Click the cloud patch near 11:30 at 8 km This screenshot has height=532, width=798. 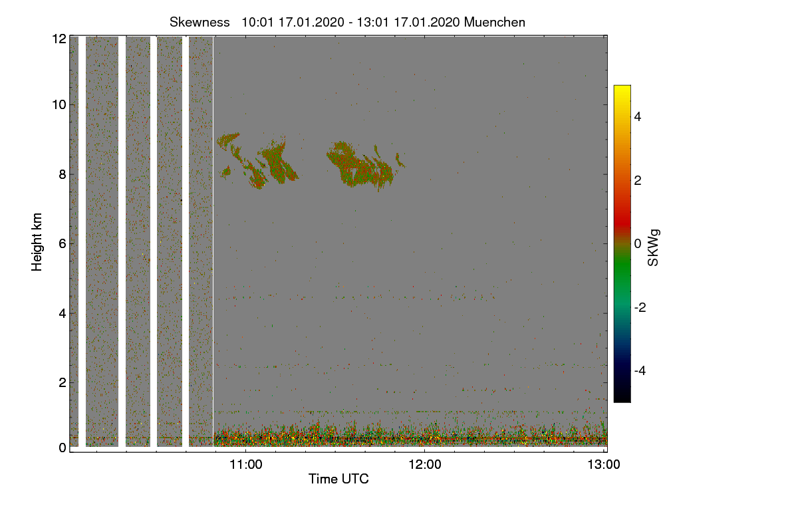362,165
